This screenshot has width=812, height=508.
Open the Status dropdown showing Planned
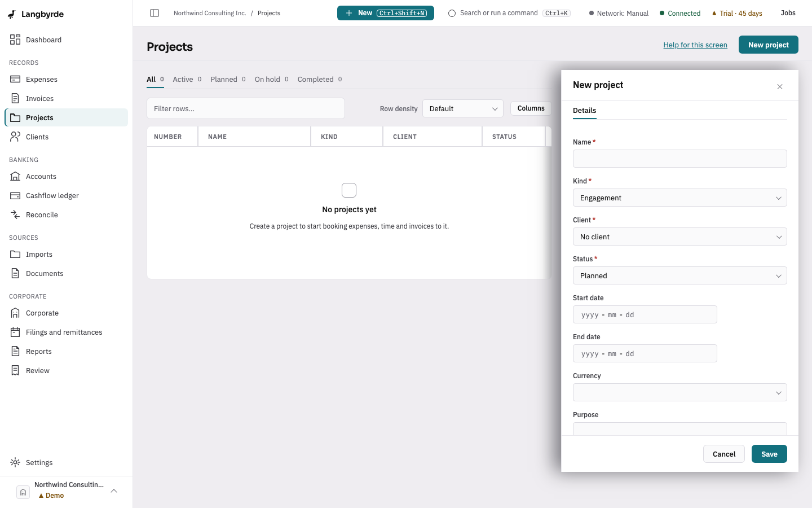[x=680, y=275]
